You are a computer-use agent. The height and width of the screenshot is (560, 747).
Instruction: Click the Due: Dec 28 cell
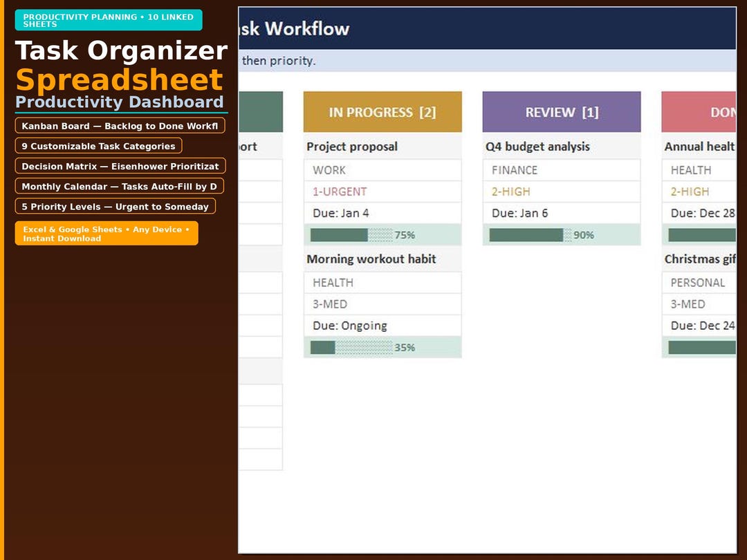pos(699,213)
